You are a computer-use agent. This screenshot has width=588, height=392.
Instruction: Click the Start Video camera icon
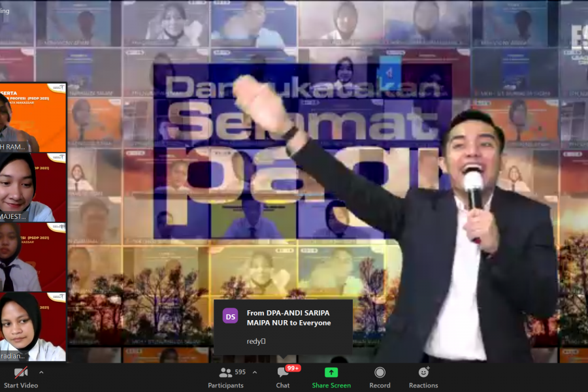[x=20, y=372]
